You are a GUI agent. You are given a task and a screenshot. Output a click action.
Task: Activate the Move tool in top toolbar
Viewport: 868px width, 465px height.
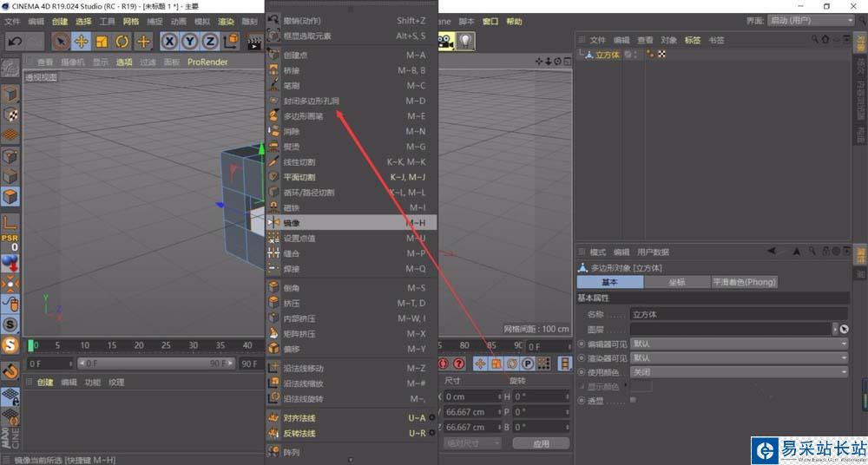point(82,41)
